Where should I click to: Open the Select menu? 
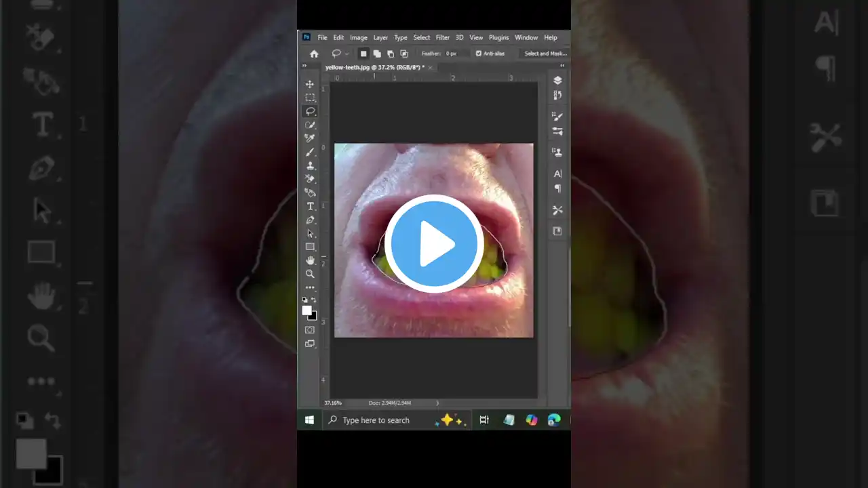pos(422,38)
